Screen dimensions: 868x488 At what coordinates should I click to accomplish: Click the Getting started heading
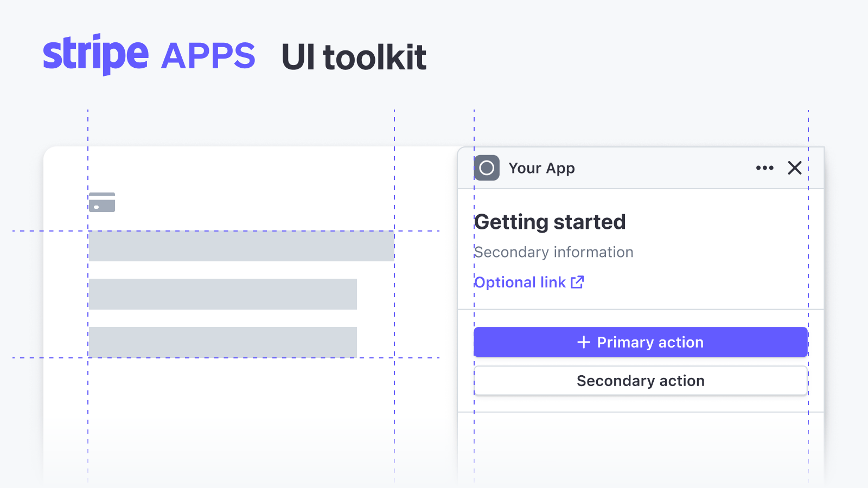click(x=550, y=222)
